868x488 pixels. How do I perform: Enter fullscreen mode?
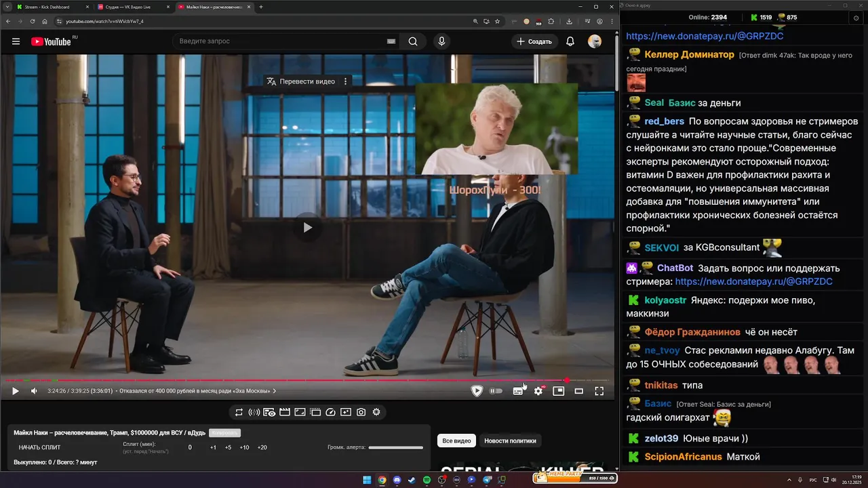pyautogui.click(x=599, y=391)
